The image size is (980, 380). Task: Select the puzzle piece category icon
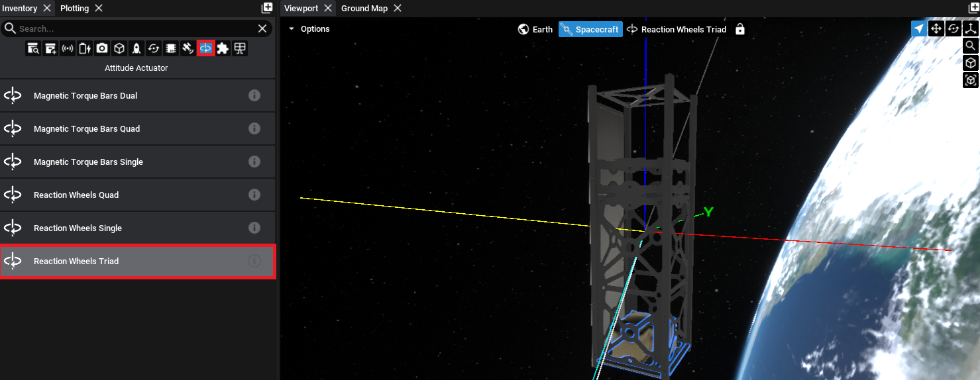tap(223, 48)
